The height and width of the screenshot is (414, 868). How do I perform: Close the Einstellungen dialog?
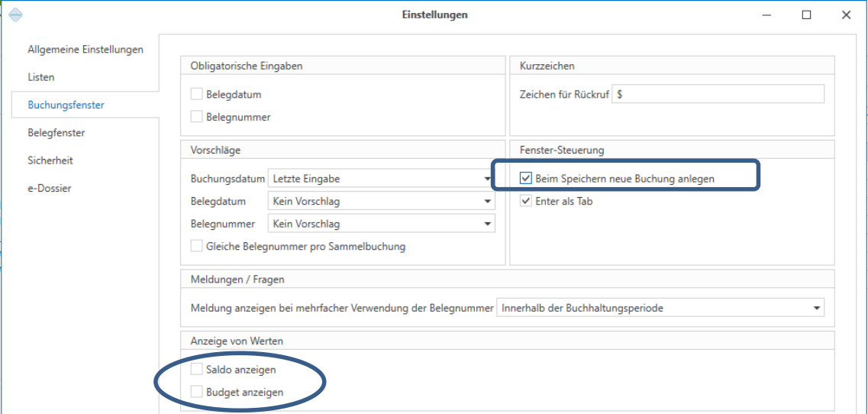846,15
